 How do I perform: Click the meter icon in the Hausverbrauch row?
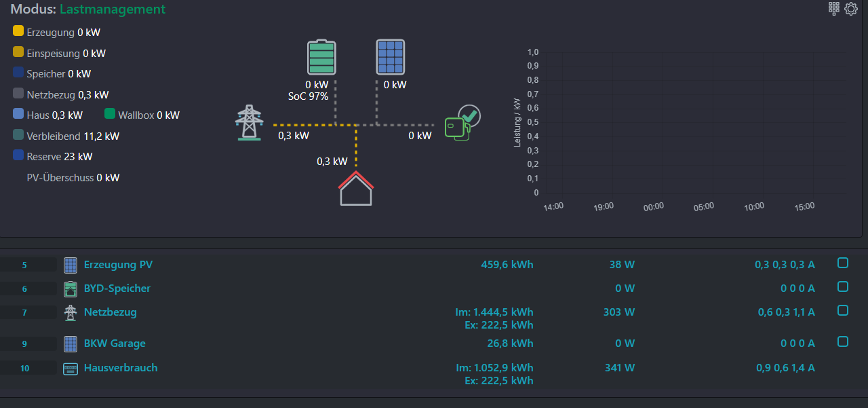click(71, 369)
